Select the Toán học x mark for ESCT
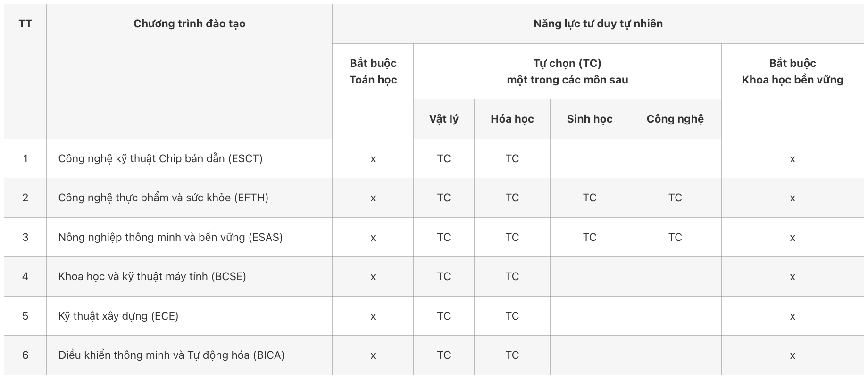The height and width of the screenshot is (380, 868). pos(373,159)
